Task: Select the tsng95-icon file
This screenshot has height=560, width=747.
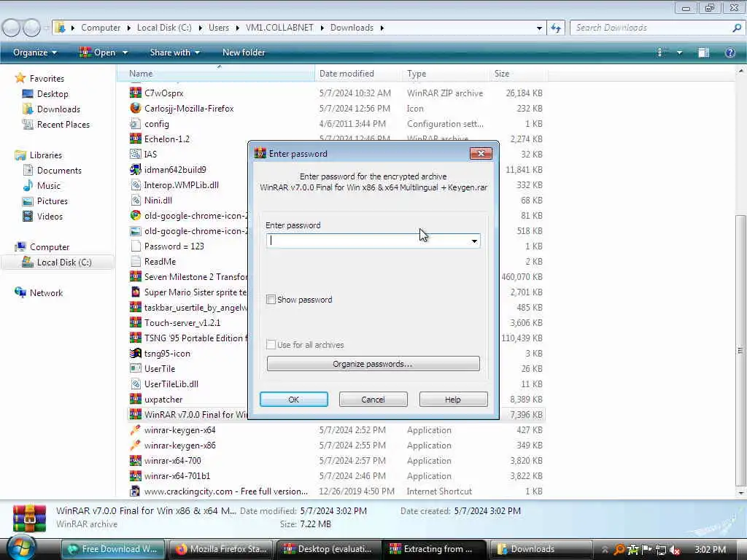Action: pyautogui.click(x=167, y=354)
